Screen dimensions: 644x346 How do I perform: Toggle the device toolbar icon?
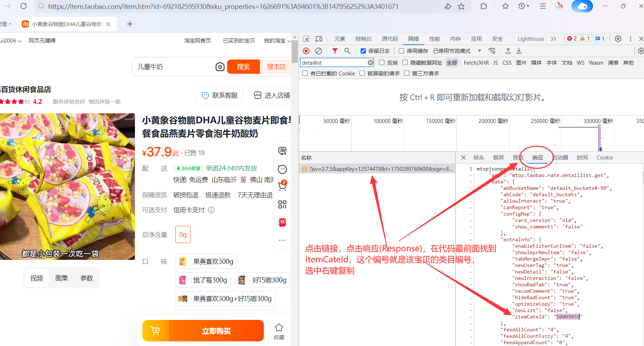click(319, 39)
